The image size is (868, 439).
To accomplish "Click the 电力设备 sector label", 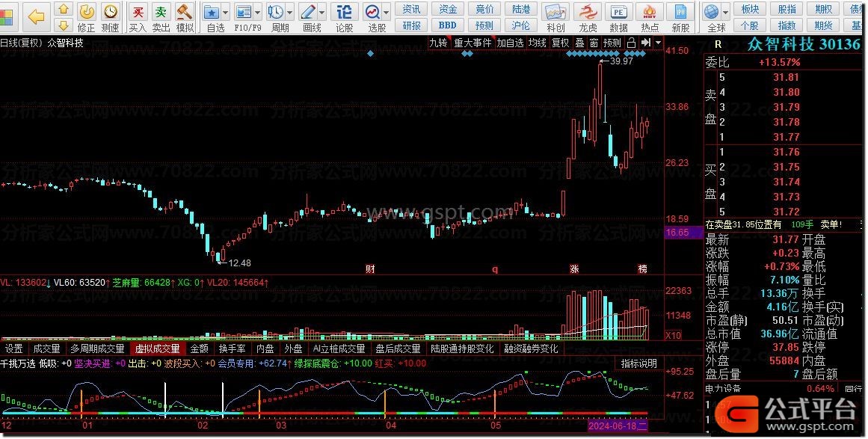I will (724, 389).
